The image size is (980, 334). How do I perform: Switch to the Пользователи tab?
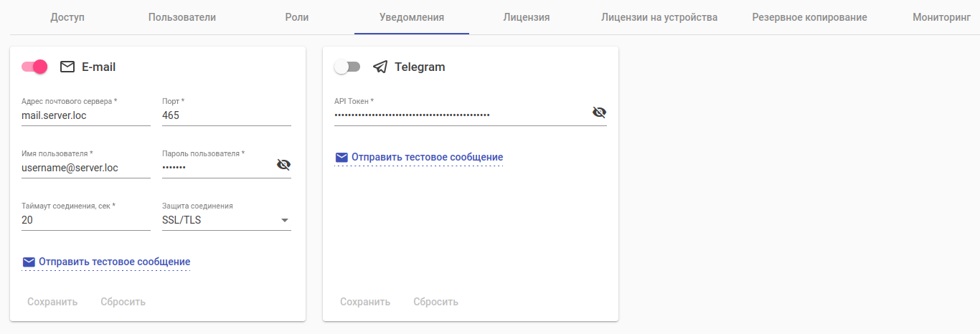tap(182, 17)
